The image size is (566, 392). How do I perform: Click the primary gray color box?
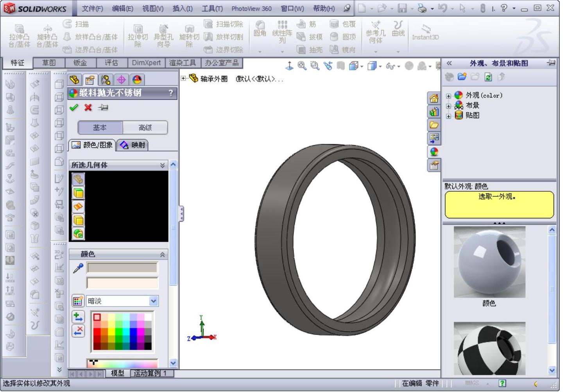click(x=122, y=267)
